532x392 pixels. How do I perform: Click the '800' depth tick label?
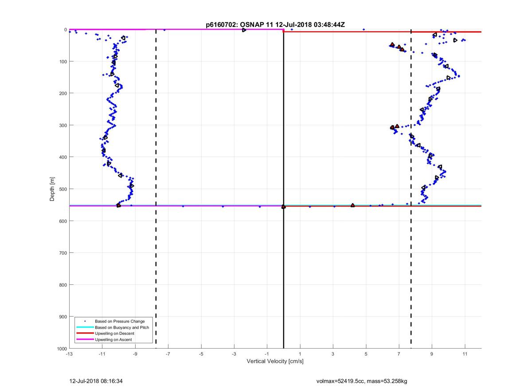63,284
